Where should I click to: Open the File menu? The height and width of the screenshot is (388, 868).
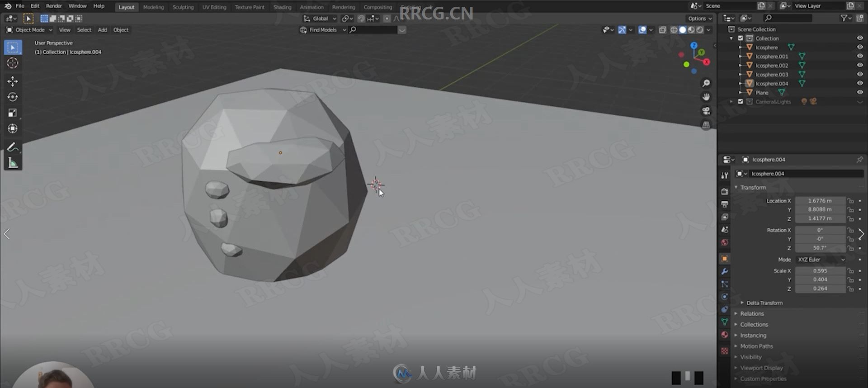(x=20, y=6)
